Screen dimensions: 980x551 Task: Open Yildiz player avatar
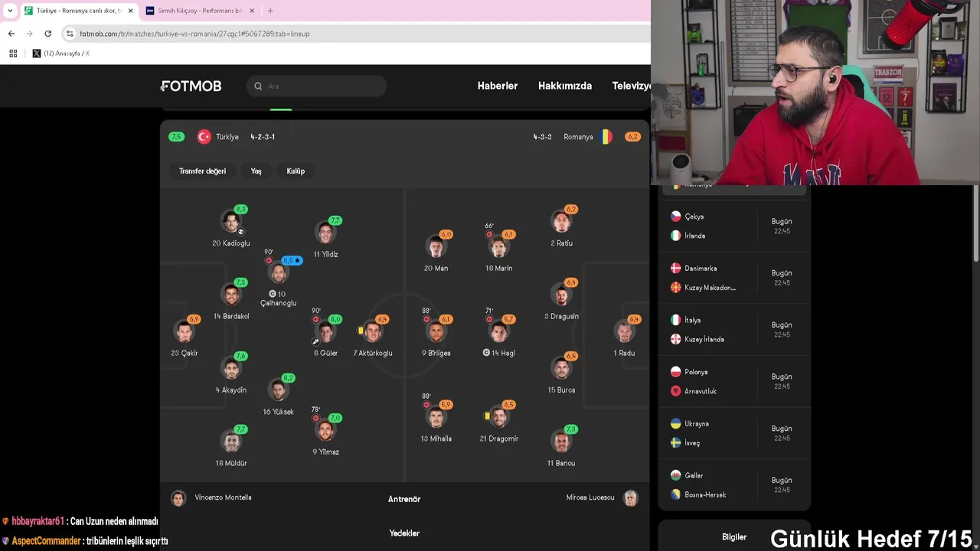point(325,233)
